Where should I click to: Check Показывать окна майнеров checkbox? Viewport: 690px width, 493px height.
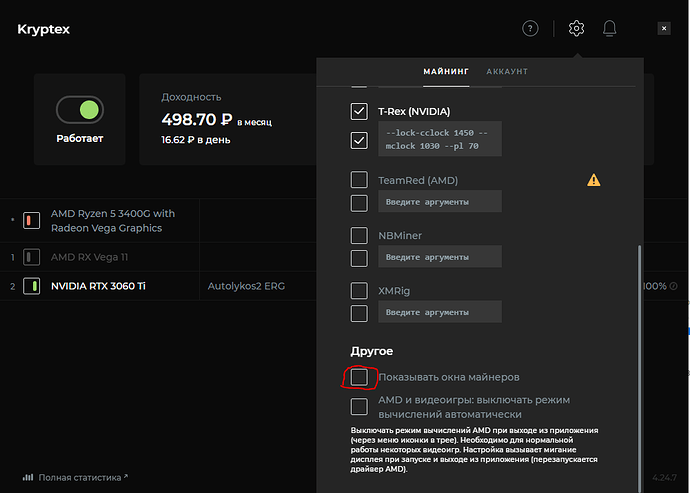click(x=359, y=377)
